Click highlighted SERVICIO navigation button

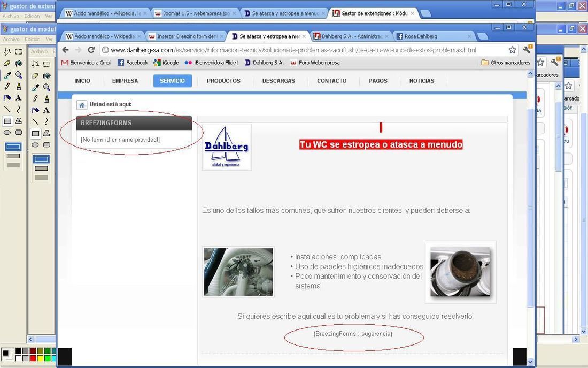click(173, 81)
